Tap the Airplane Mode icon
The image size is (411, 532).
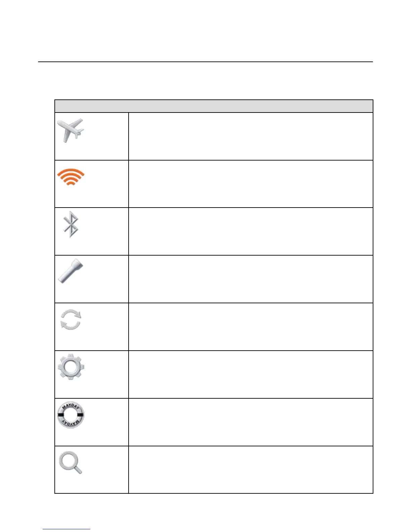[71, 130]
